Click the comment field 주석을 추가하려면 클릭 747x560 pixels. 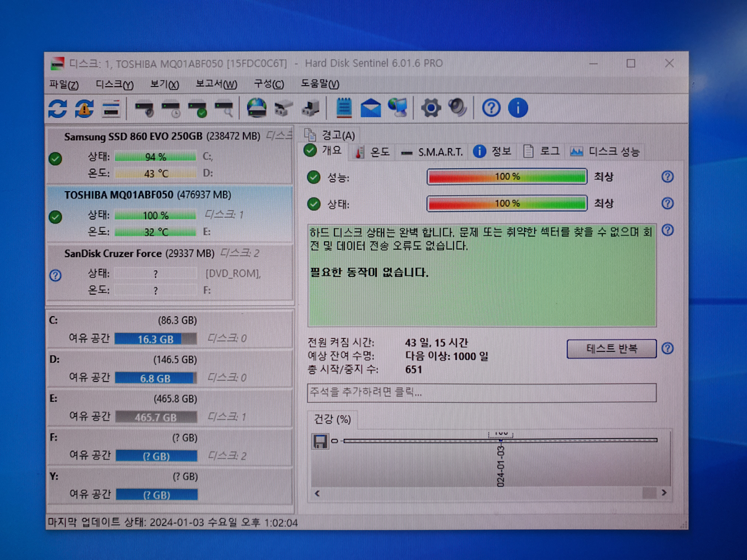(x=482, y=393)
